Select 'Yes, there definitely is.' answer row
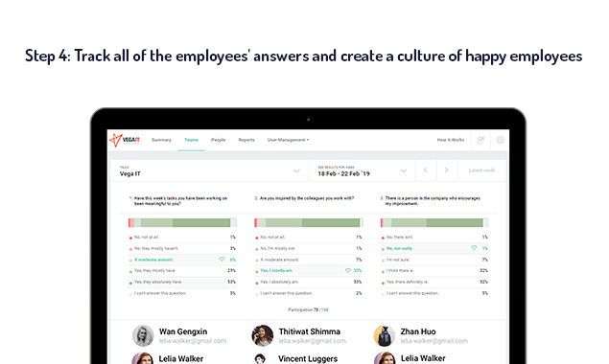Image resolution: width=609 pixels, height=364 pixels. click(x=434, y=282)
